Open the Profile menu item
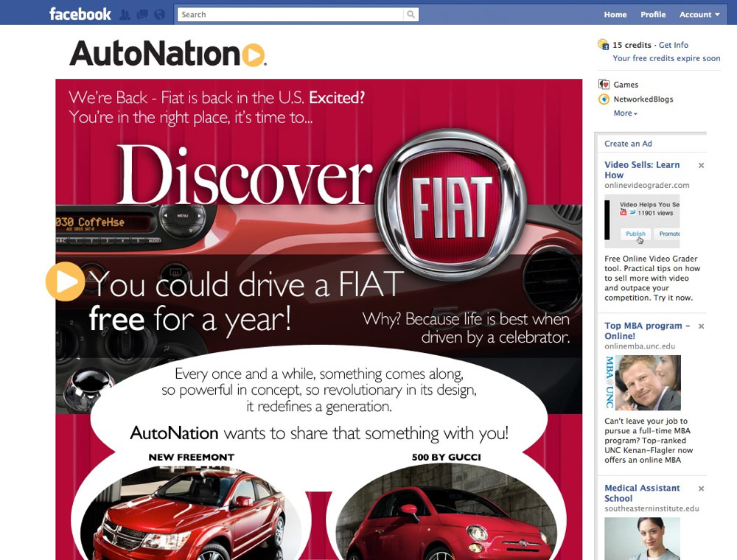This screenshot has width=737, height=560. pyautogui.click(x=653, y=14)
